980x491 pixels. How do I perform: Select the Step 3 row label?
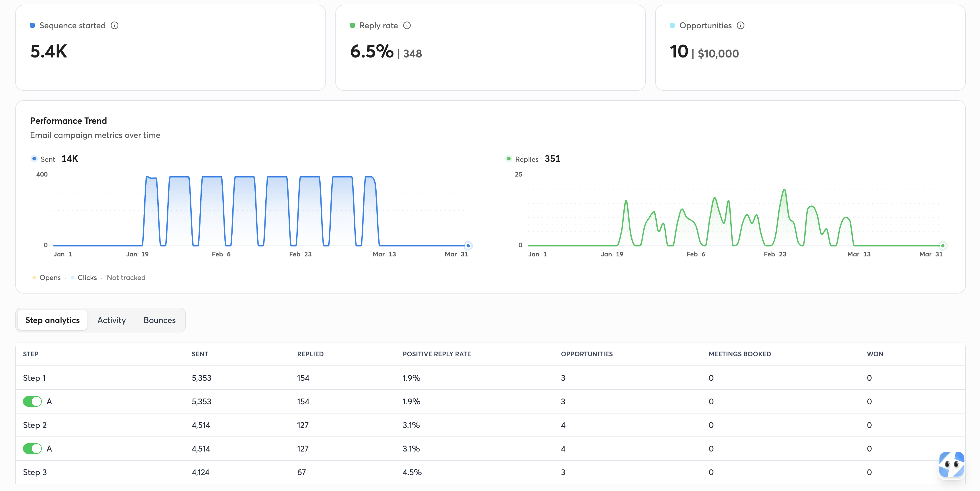pos(35,472)
